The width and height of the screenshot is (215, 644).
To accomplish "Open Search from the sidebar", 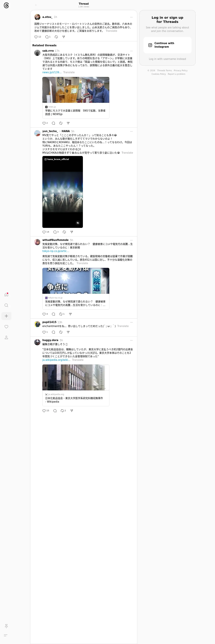I will click(6, 305).
